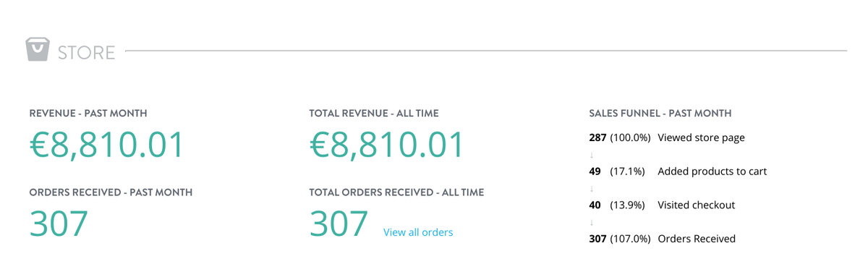Click the 307 total orders all time number

339,224
